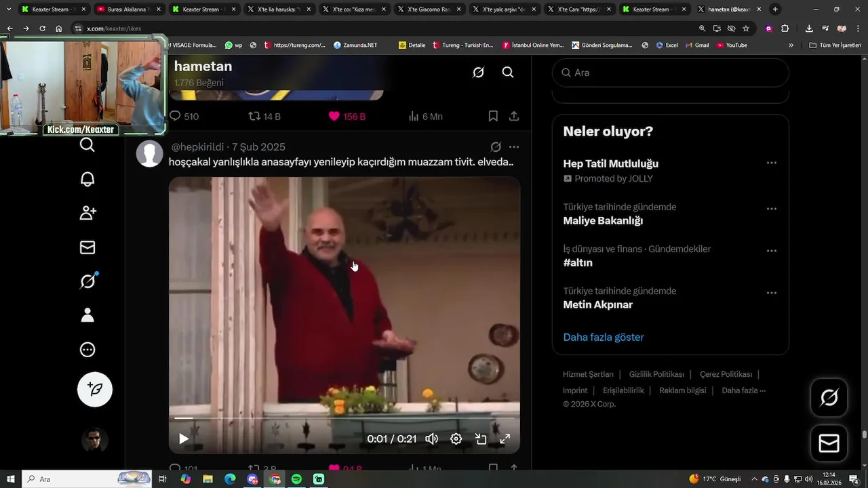Open replies on post with 510 comments
Viewport: 868px width, 488px height.
(184, 117)
